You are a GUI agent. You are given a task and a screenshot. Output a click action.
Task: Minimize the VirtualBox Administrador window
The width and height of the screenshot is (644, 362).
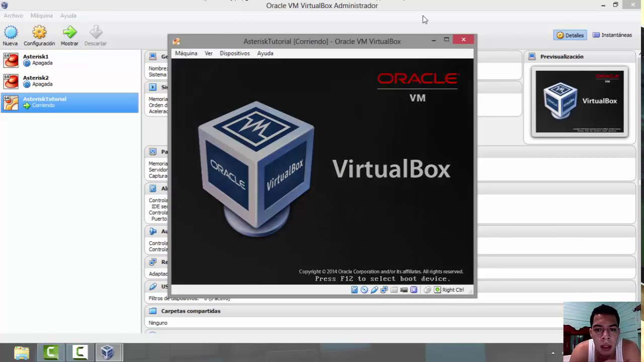tap(603, 6)
